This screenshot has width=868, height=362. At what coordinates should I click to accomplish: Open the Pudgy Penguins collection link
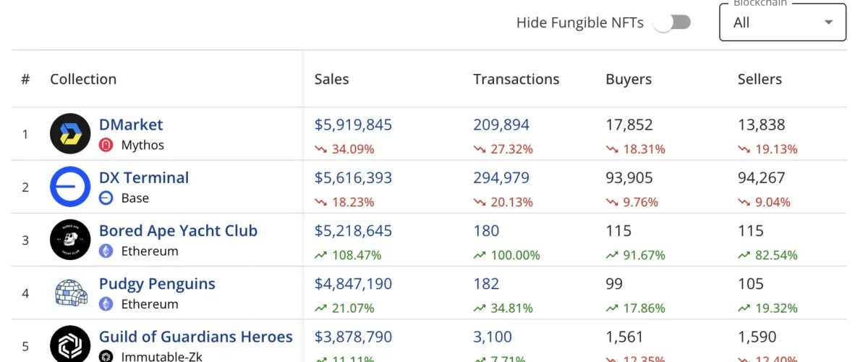pos(157,284)
